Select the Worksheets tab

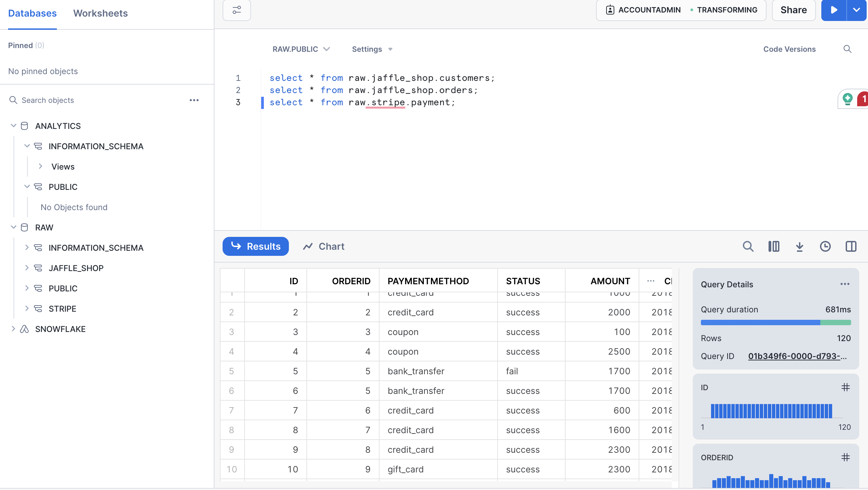pos(100,13)
